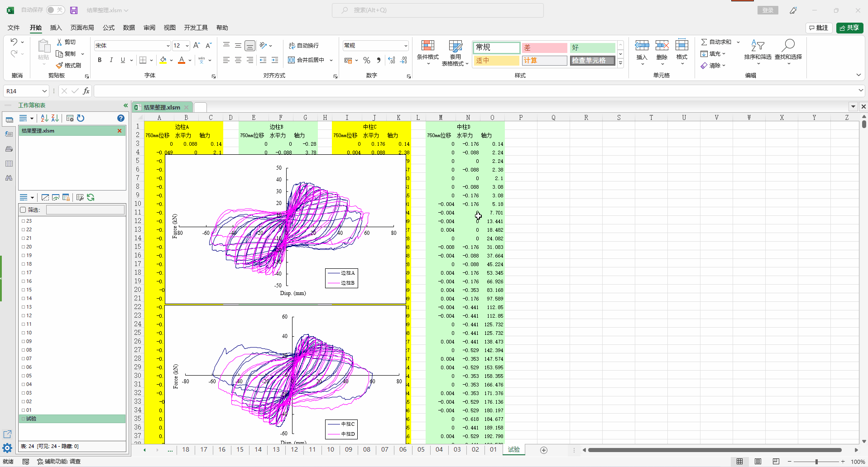868x467 pixels.
Task: Click the Undo arrow icon
Action: pos(14,42)
